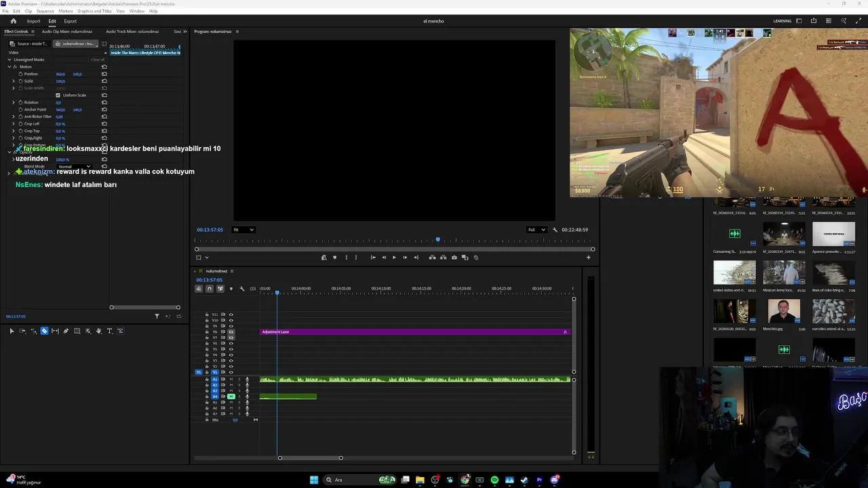The width and height of the screenshot is (868, 488).
Task: Click Add Marker in Program monitor
Action: pos(334,258)
